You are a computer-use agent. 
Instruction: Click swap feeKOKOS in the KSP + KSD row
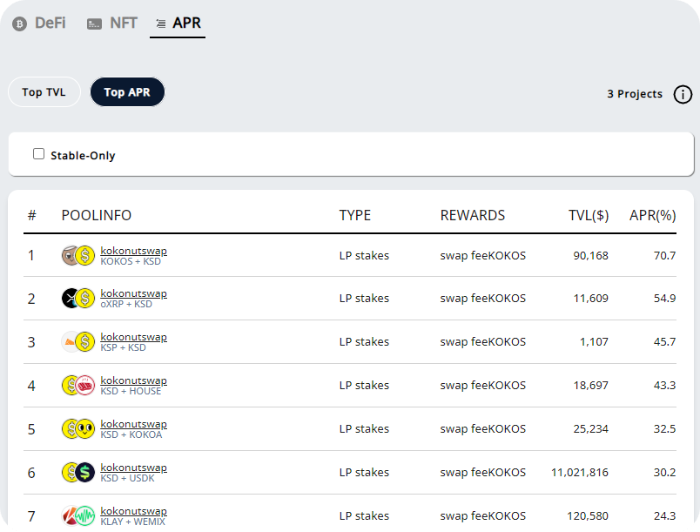pos(483,342)
